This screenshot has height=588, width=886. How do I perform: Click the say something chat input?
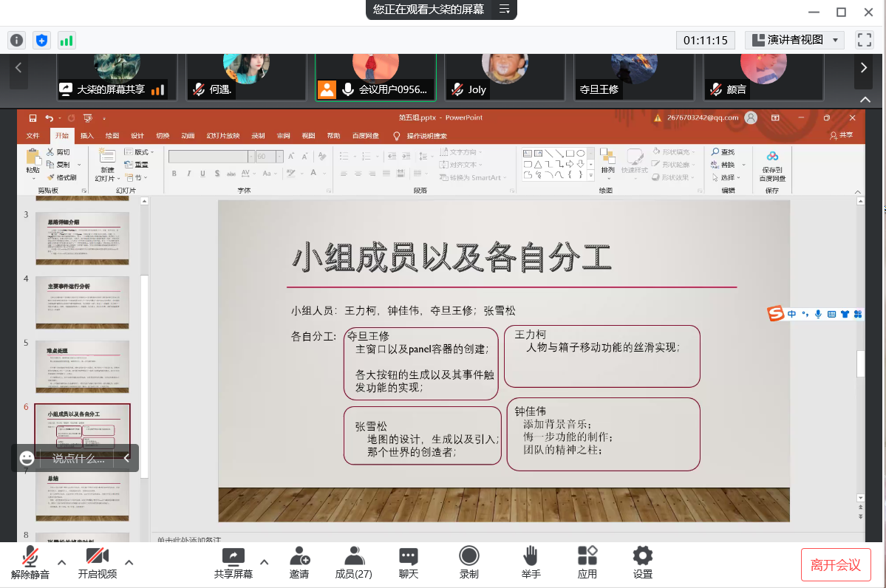pos(78,459)
